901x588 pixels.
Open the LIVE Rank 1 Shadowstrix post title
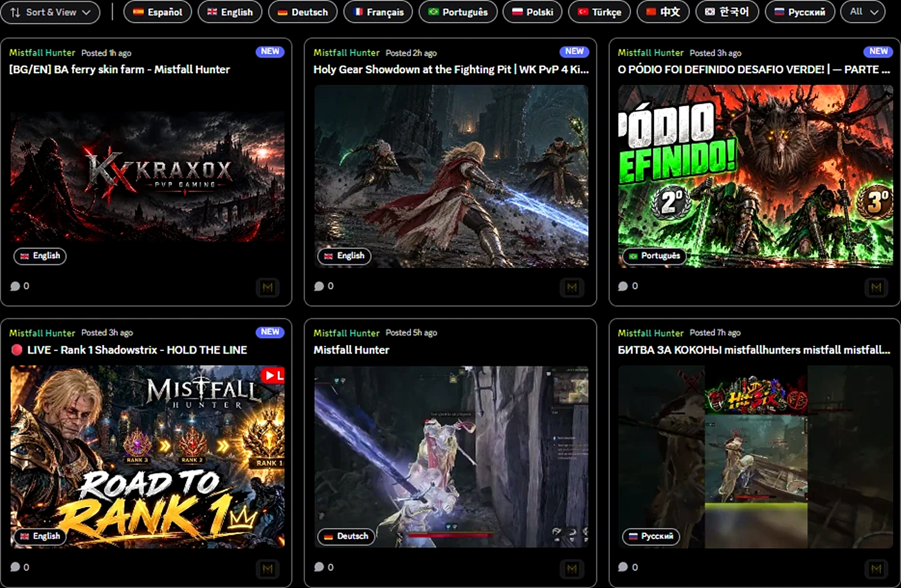point(128,350)
